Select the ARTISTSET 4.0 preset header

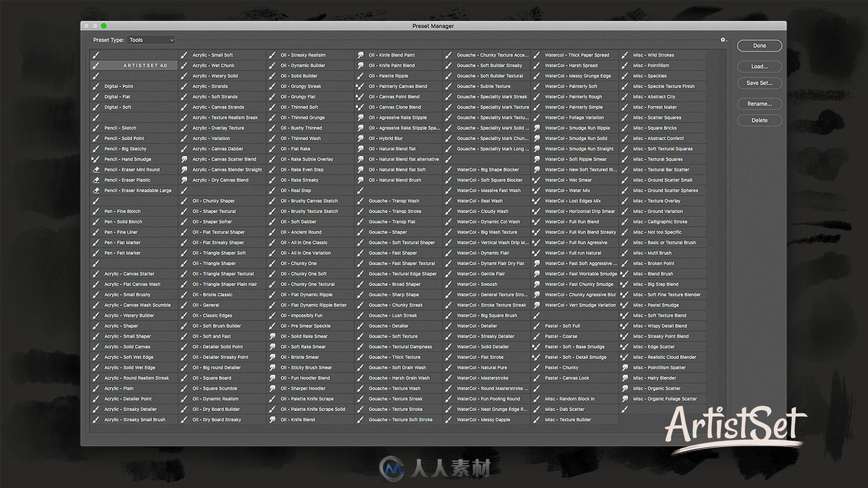(134, 65)
